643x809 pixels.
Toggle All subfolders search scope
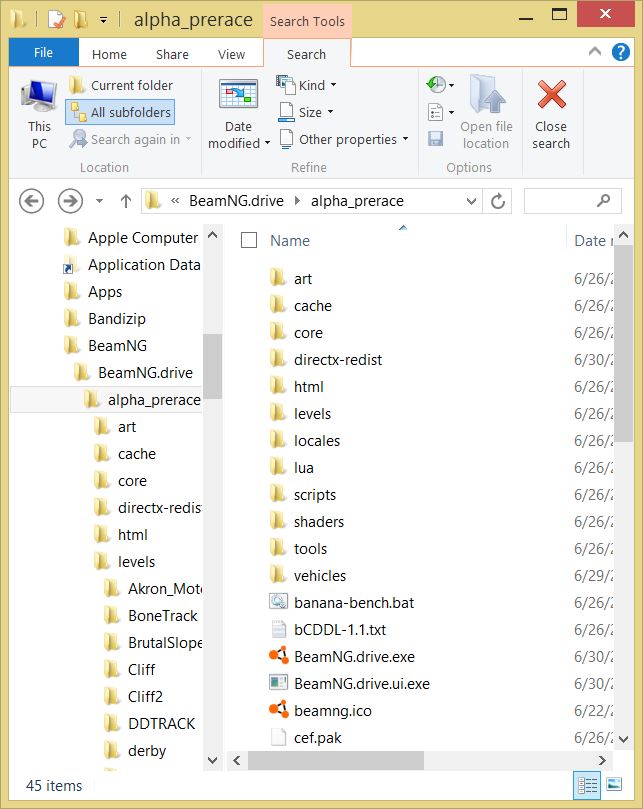pos(120,112)
